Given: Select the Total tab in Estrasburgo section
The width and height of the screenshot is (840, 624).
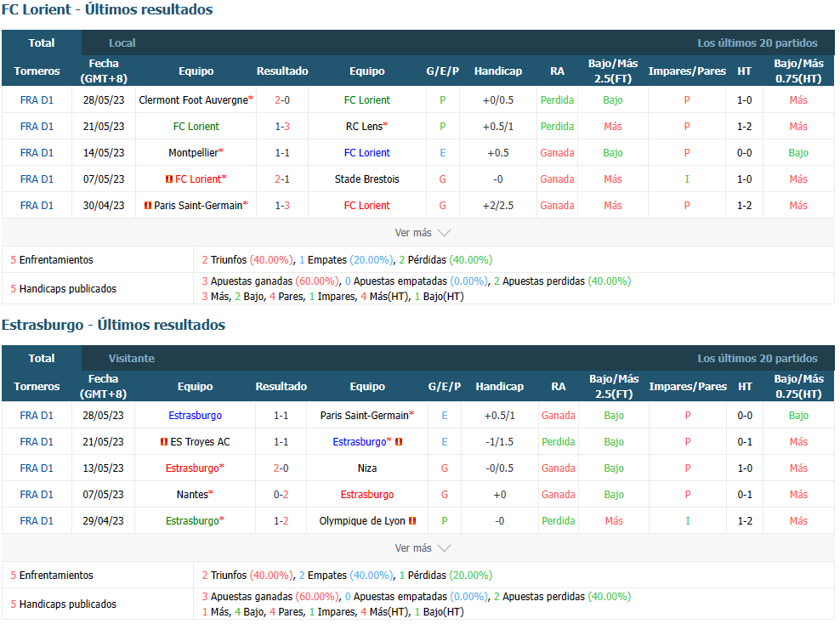Looking at the screenshot, I should click(x=42, y=358).
